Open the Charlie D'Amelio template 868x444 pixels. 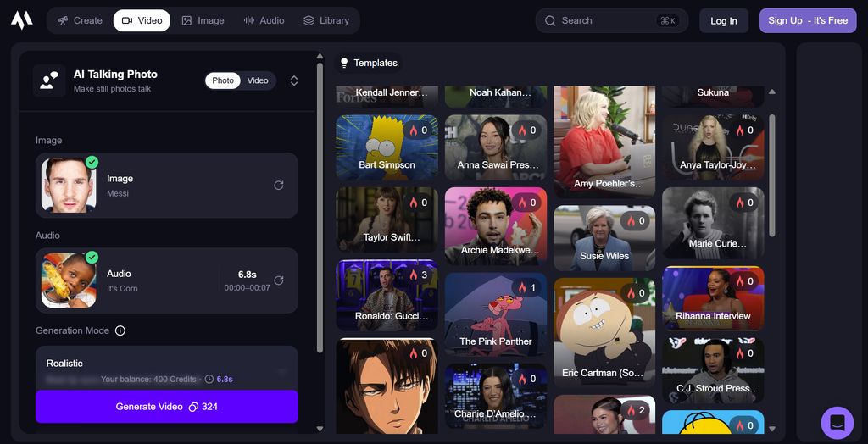tap(495, 396)
